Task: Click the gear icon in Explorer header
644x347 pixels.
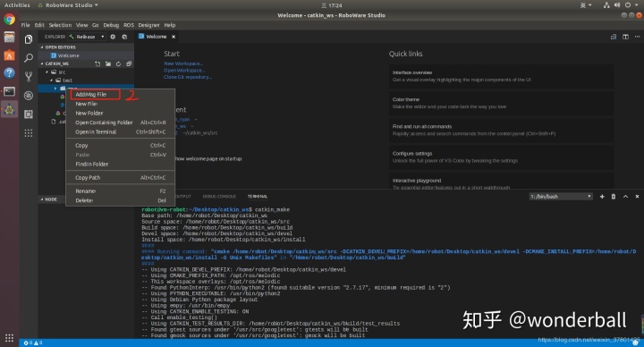Action: point(113,37)
